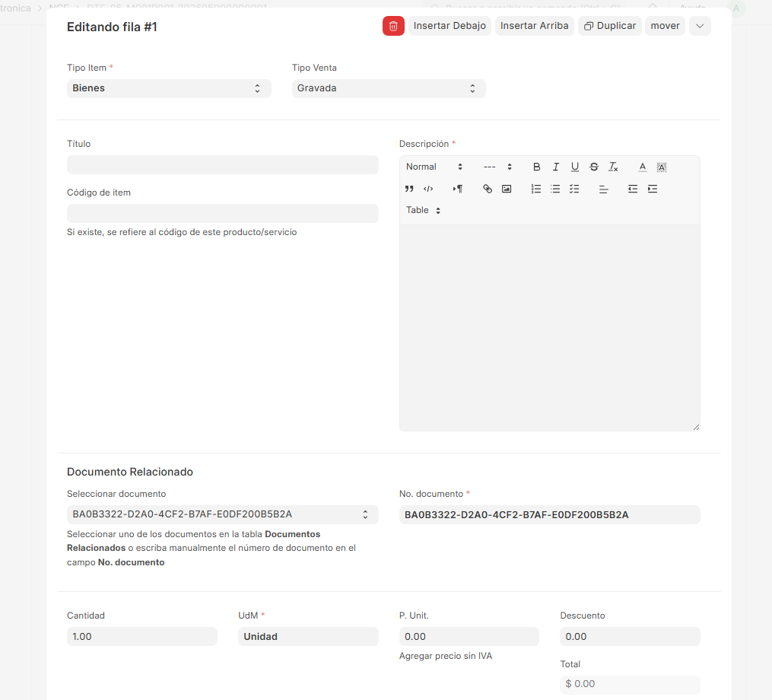Delete this row with red trash icon
The height and width of the screenshot is (700, 772).
click(x=393, y=26)
